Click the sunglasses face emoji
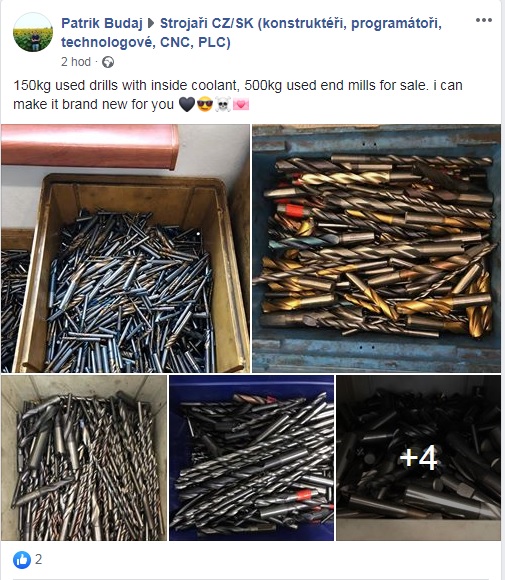Image resolution: width=505 pixels, height=580 pixels. (x=205, y=105)
